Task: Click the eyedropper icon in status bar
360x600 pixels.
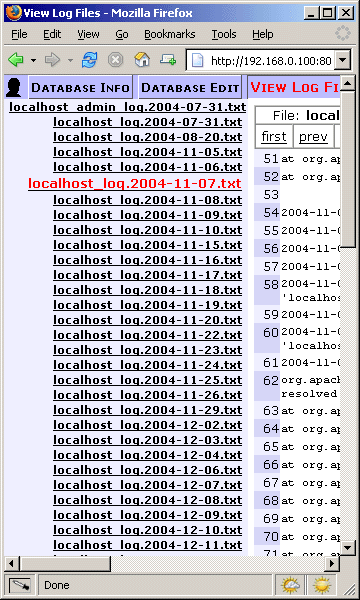Action: point(19,585)
